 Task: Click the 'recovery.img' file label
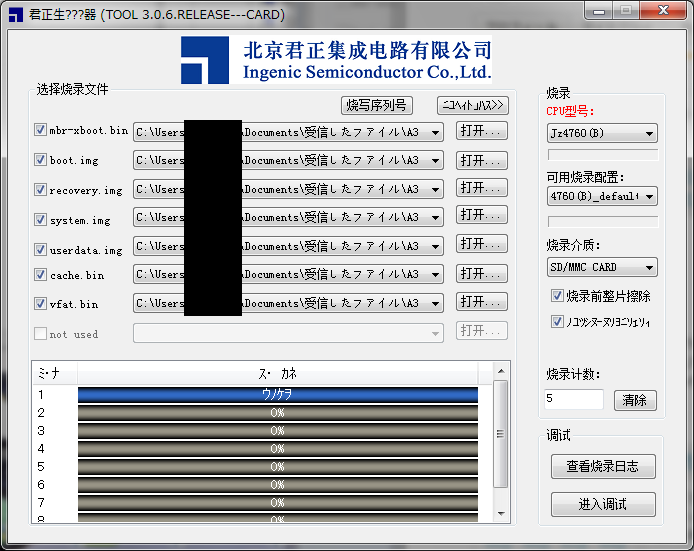point(86,190)
